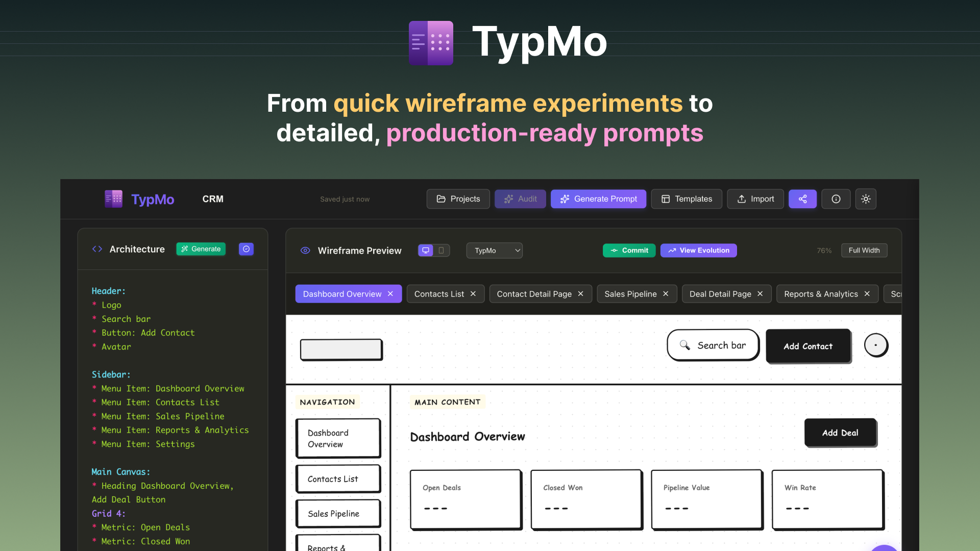Image resolution: width=980 pixels, height=551 pixels.
Task: Toggle light theme with the sun icon
Action: tap(866, 199)
